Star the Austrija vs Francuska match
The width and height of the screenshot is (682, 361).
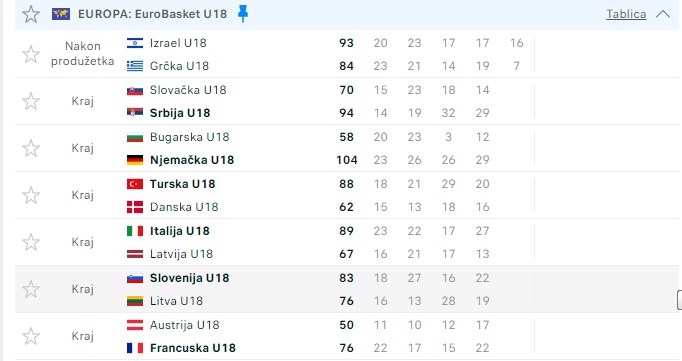(x=31, y=336)
